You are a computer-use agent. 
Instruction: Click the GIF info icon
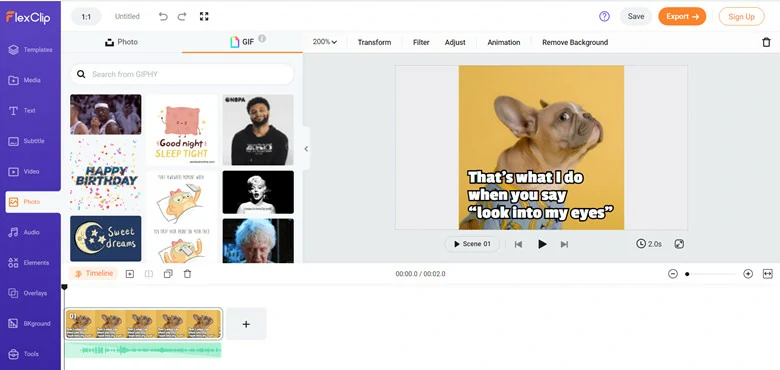(x=262, y=38)
